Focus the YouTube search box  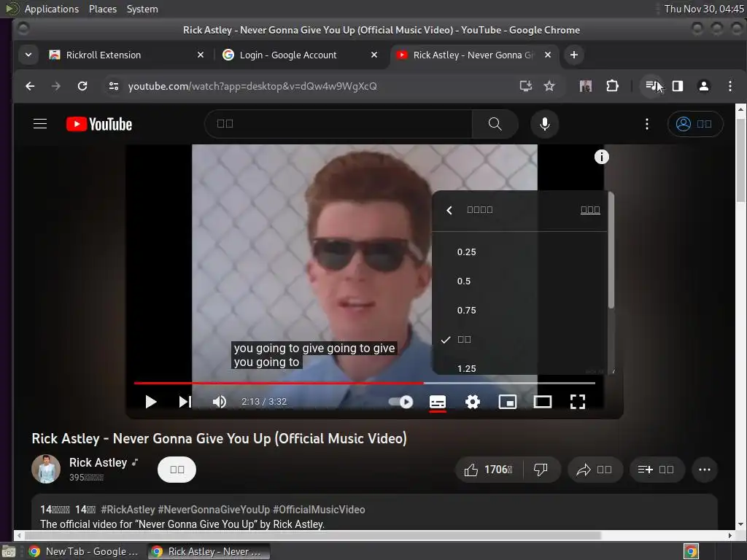[x=338, y=124]
